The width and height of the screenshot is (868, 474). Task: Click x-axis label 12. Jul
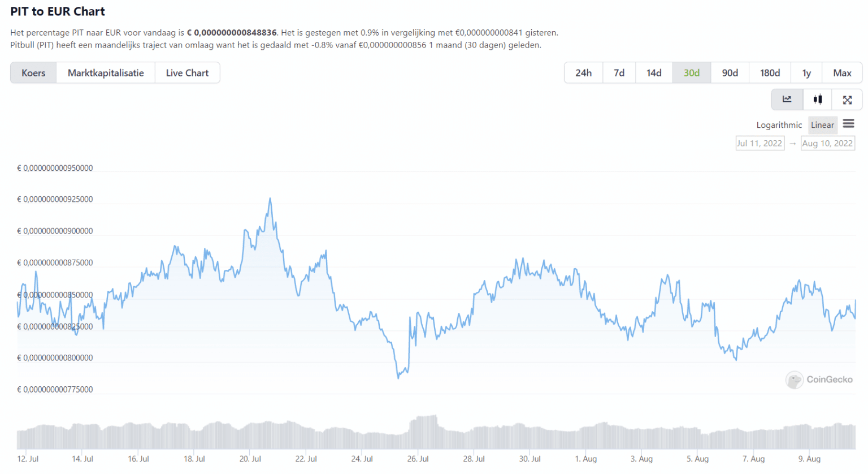point(28,459)
